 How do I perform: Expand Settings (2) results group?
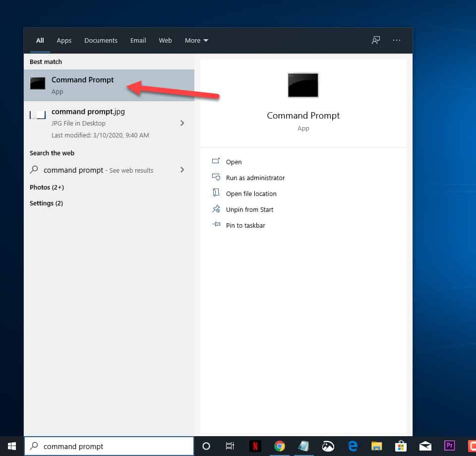[46, 203]
